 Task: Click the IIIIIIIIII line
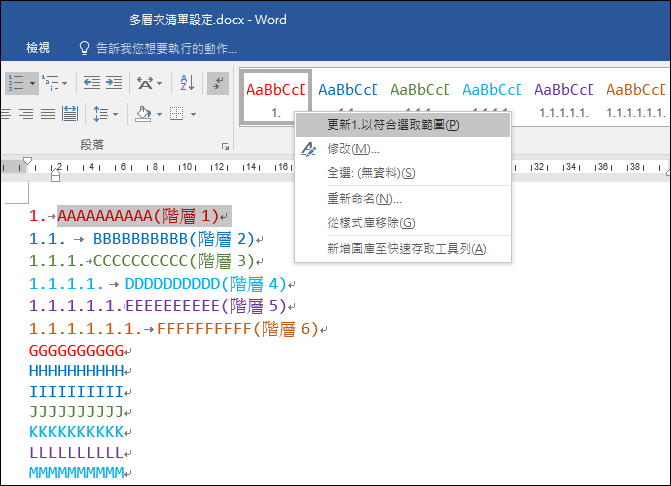coord(77,391)
